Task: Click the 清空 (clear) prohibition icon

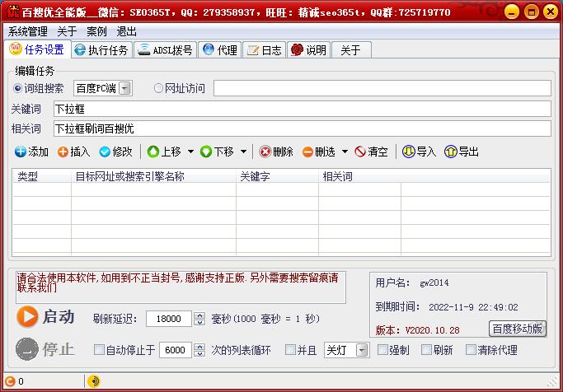Action: tap(360, 152)
